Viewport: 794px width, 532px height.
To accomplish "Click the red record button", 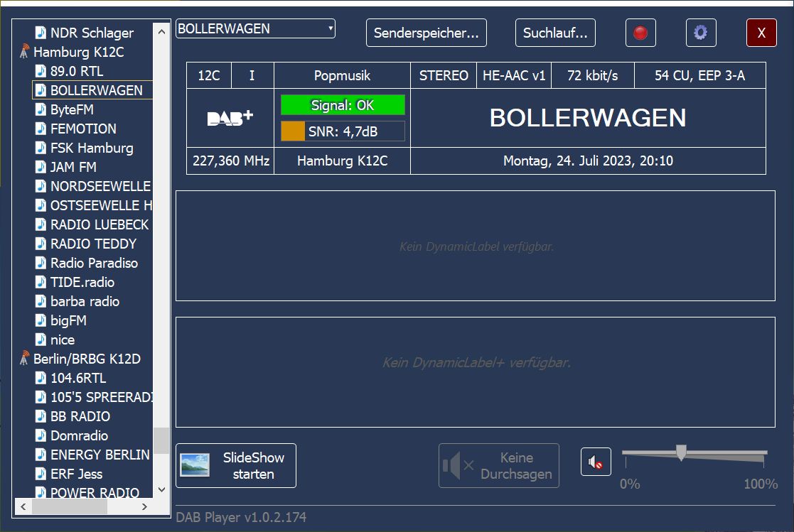I will [640, 33].
